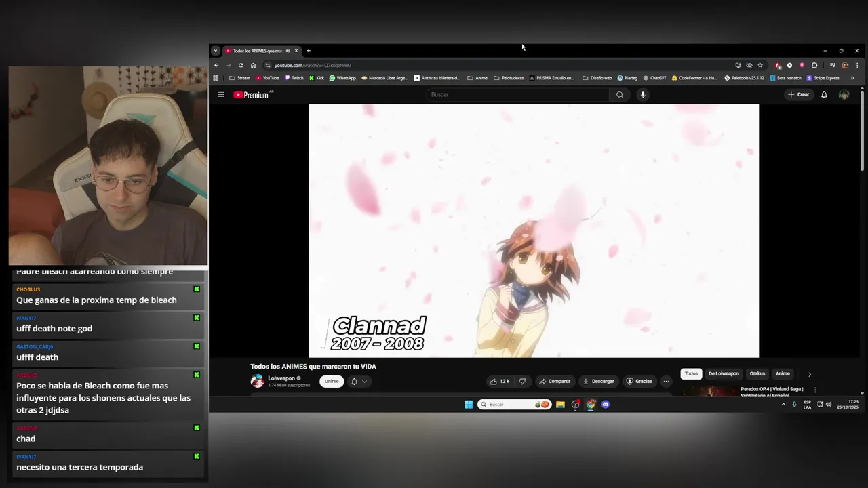This screenshot has height=488, width=868.
Task: Open more actions for the video
Action: click(666, 382)
